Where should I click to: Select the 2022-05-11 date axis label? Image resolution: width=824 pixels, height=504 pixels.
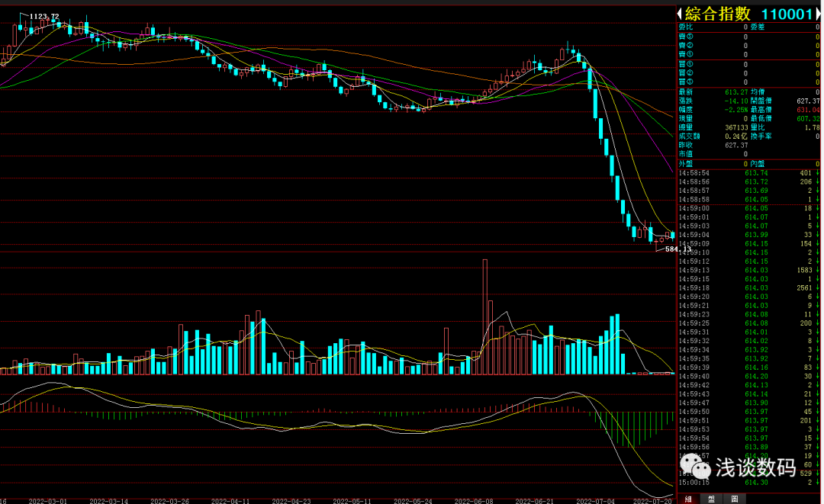click(x=352, y=501)
